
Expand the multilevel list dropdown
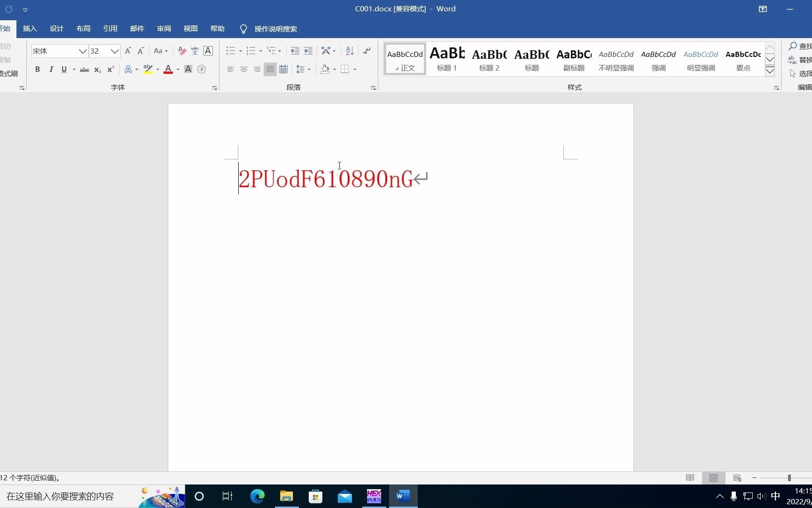tap(280, 51)
